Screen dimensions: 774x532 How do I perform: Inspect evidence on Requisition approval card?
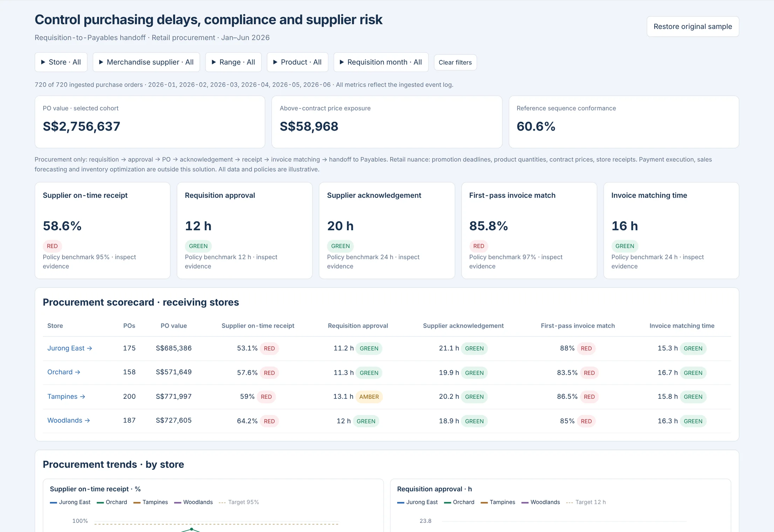click(x=245, y=230)
